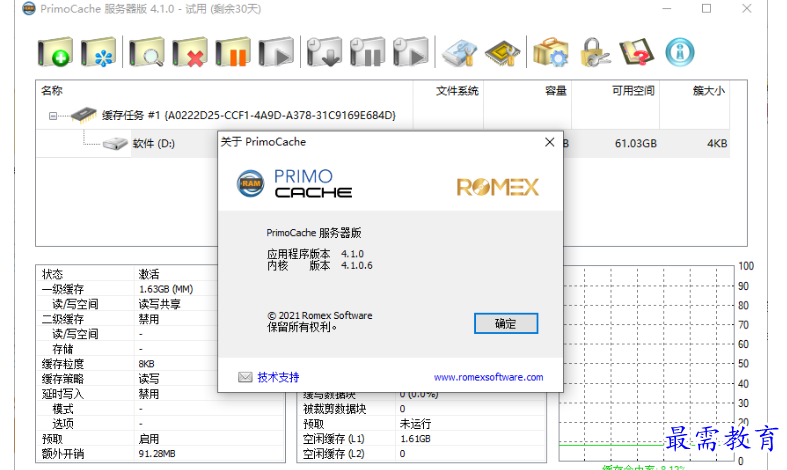Click the © 2021 Romex Software text

(x=320, y=315)
